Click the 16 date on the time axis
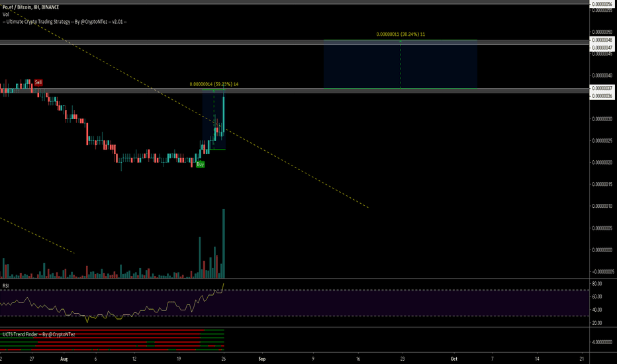Image resolution: width=617 pixels, height=364 pixels. (358, 359)
